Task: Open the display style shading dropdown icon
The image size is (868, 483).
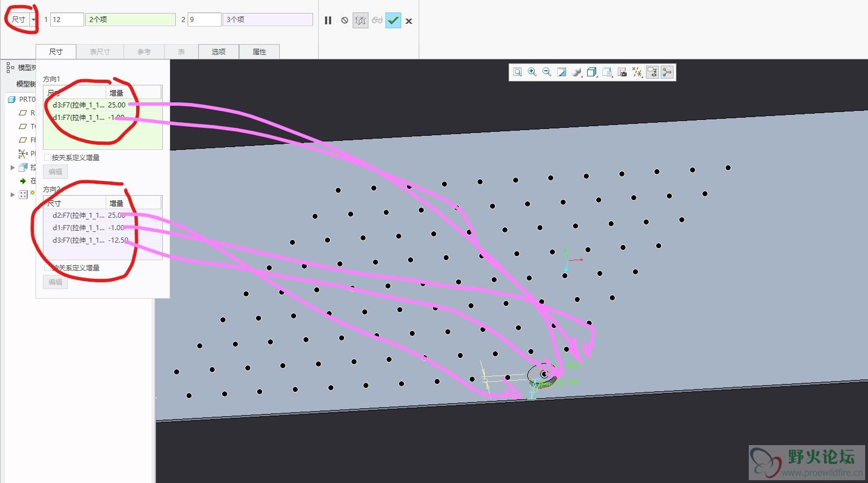Action: [577, 72]
